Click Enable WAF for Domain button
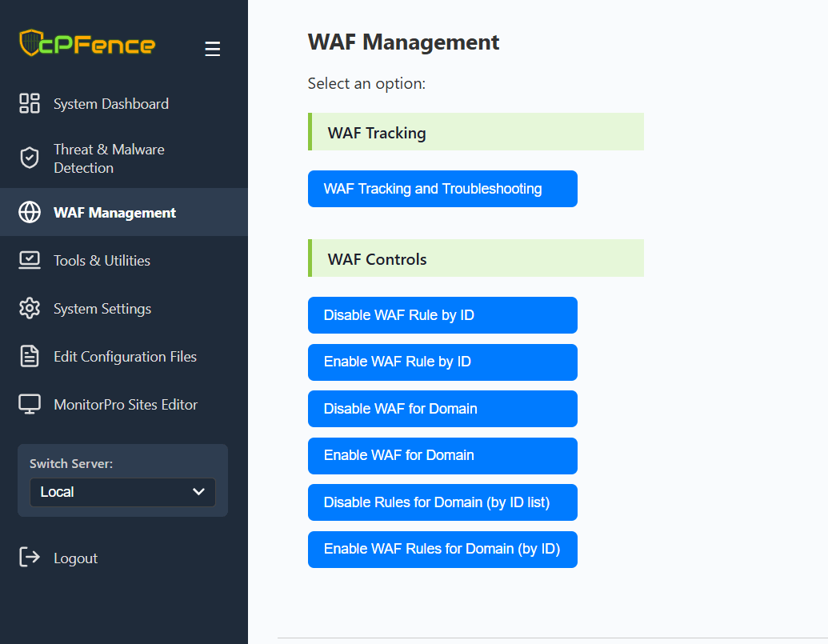 442,455
